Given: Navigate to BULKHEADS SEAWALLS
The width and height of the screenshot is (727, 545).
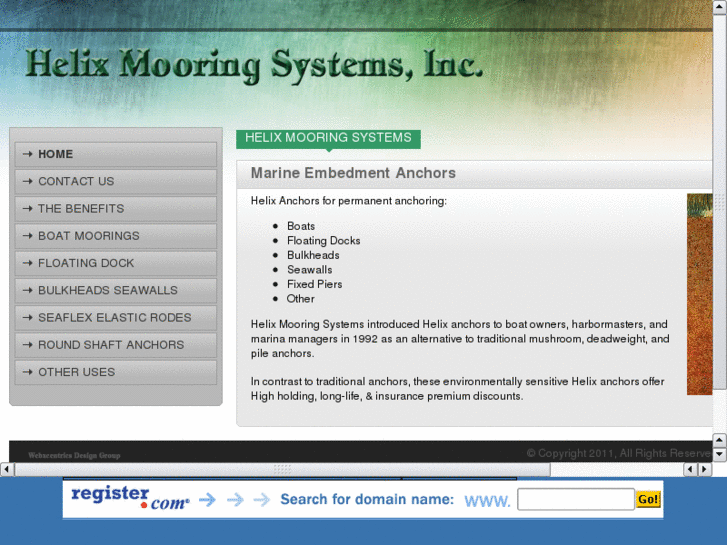Looking at the screenshot, I should click(x=115, y=290).
